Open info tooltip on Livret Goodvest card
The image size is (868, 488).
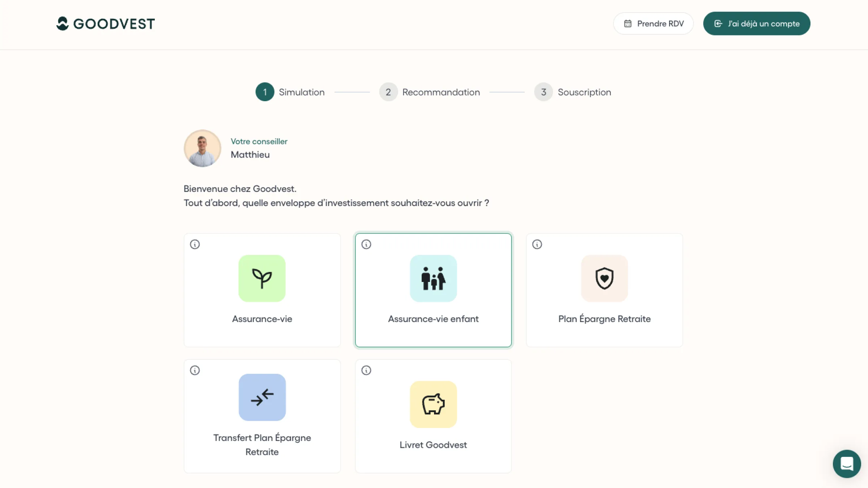[x=366, y=370]
